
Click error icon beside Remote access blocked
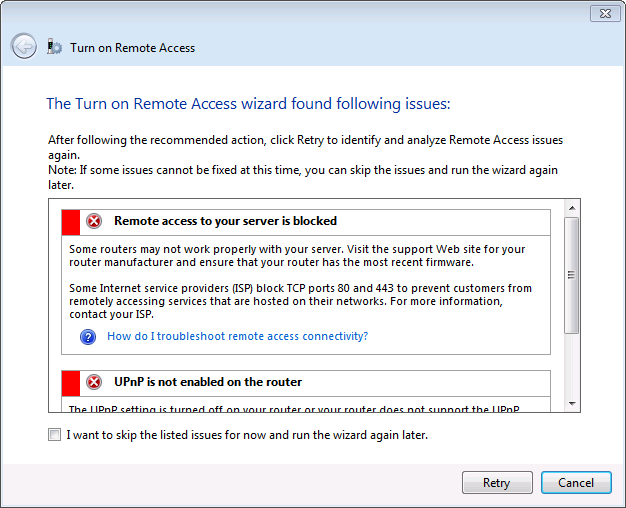tap(94, 221)
